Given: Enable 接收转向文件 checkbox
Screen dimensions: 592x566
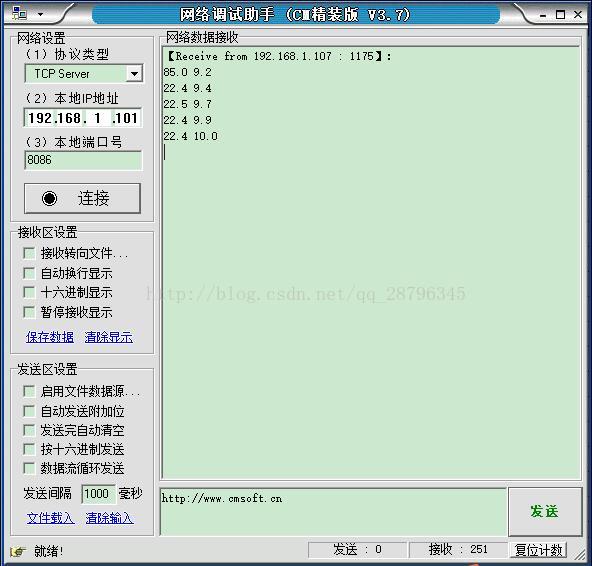Looking at the screenshot, I should (29, 253).
